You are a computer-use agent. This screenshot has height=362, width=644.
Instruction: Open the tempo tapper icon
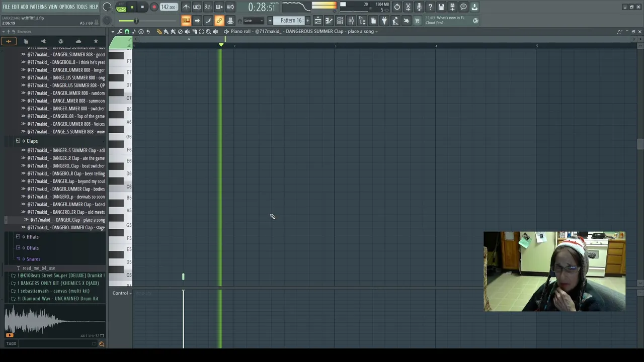pyautogui.click(x=395, y=21)
